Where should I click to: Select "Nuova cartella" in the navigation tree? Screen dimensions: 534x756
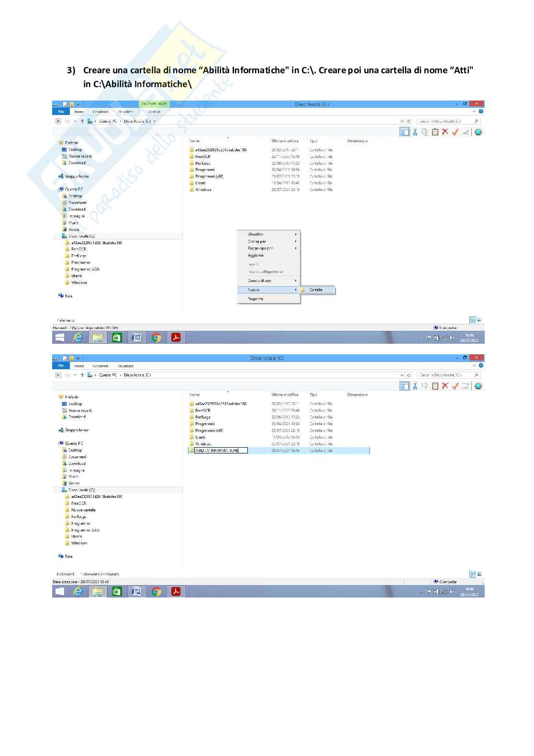tap(83, 510)
